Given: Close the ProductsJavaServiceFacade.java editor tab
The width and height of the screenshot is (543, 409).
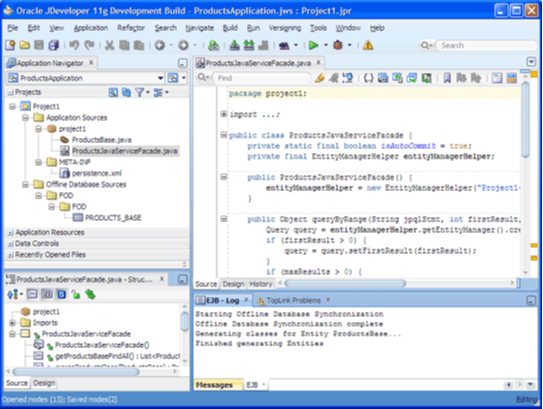Looking at the screenshot, I should point(318,63).
